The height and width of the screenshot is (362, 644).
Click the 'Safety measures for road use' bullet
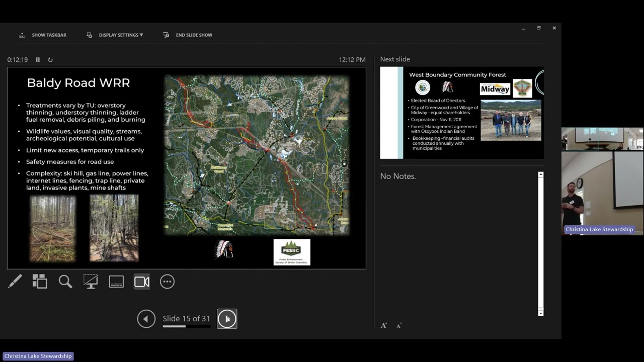pyautogui.click(x=70, y=162)
